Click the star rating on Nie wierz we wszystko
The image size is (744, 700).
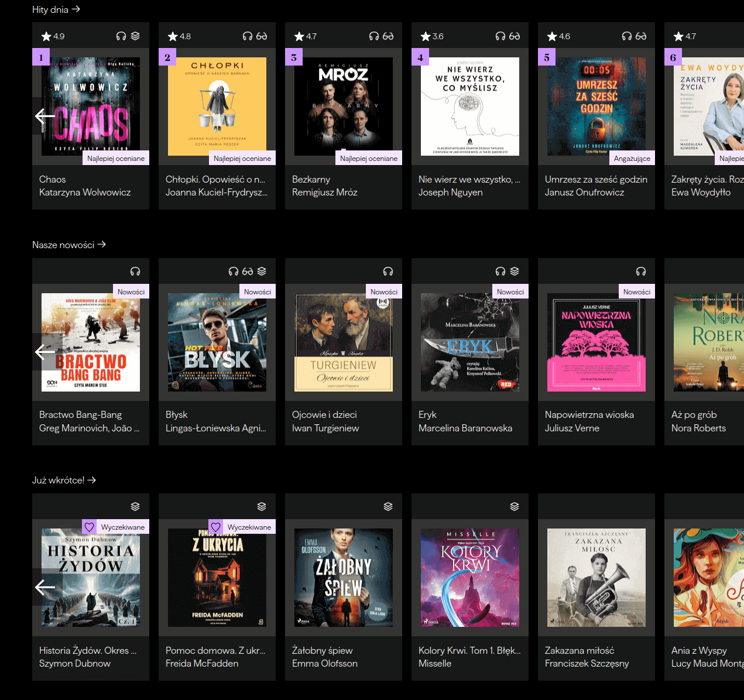tap(432, 36)
